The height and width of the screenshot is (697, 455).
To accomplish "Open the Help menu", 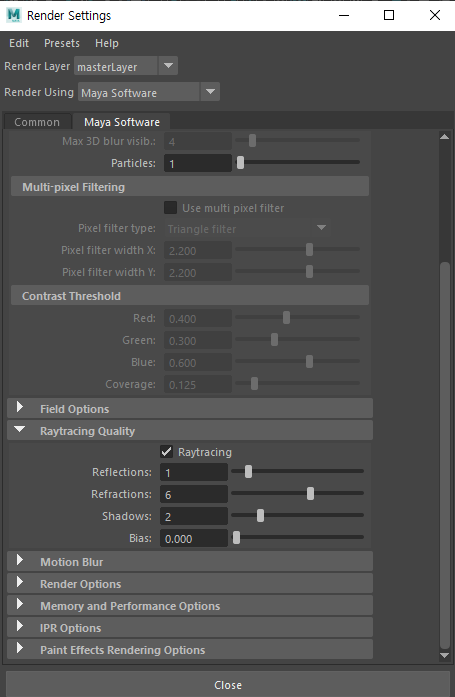I will point(107,43).
